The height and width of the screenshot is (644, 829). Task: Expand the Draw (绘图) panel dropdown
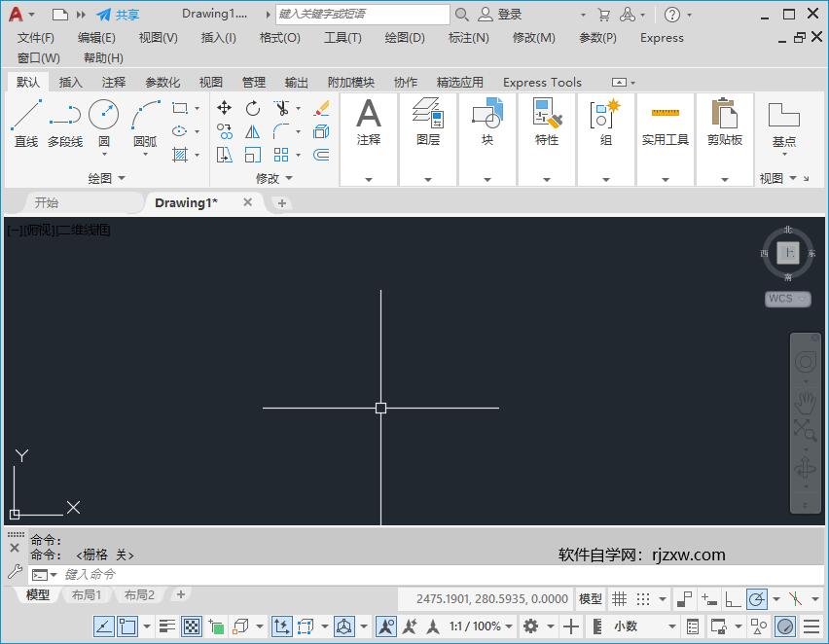pos(107,178)
